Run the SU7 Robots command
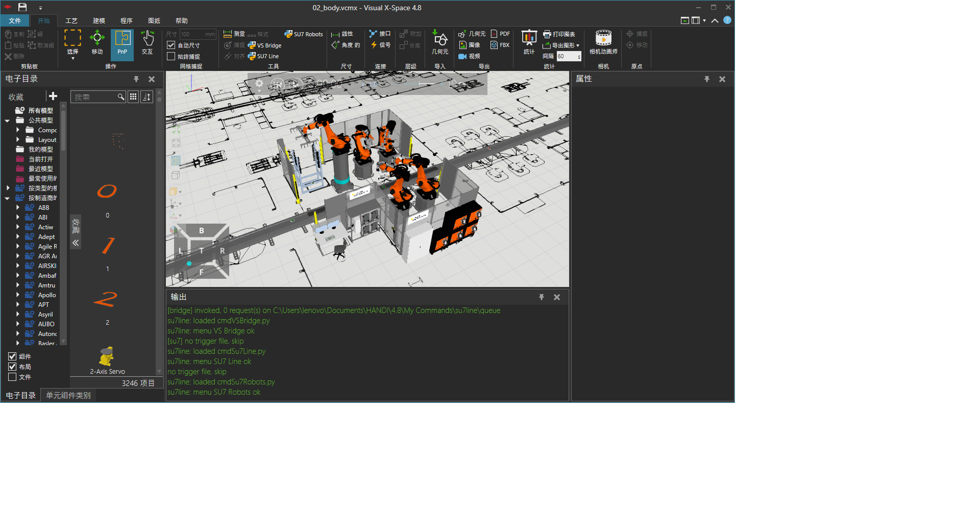Image resolution: width=980 pixels, height=531 pixels. [304, 34]
